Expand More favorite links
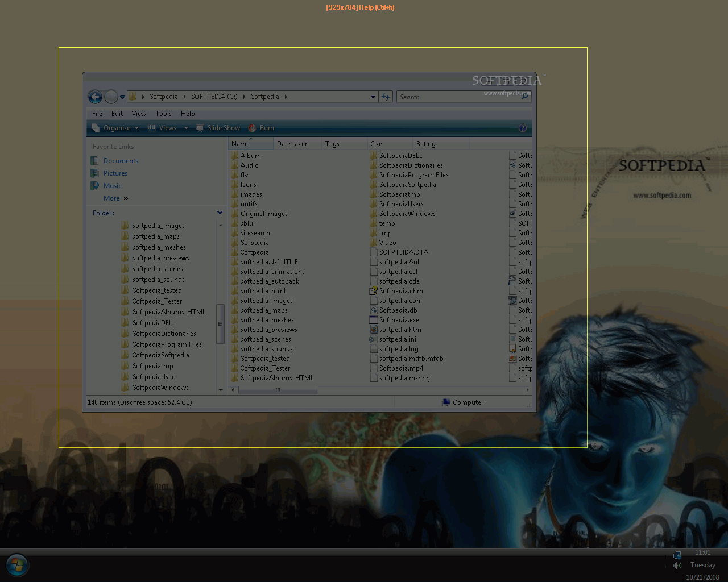The width and height of the screenshot is (728, 582). 116,198
